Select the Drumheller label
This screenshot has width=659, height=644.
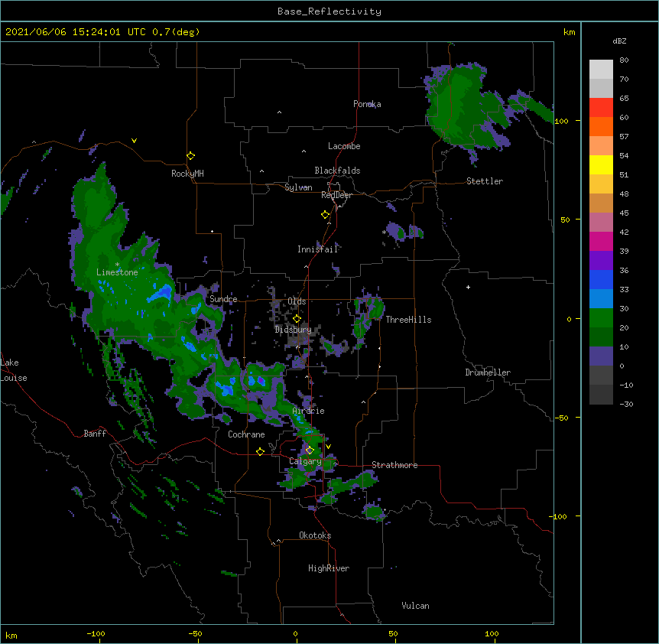point(488,372)
